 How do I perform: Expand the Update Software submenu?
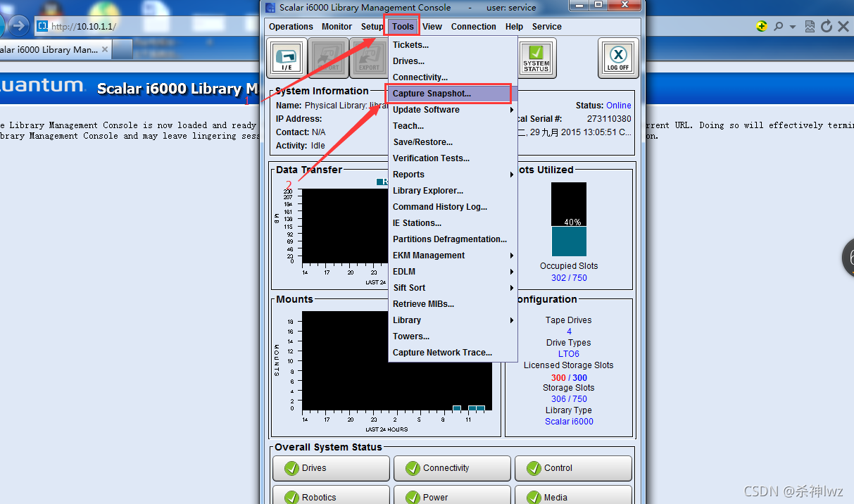(x=453, y=110)
